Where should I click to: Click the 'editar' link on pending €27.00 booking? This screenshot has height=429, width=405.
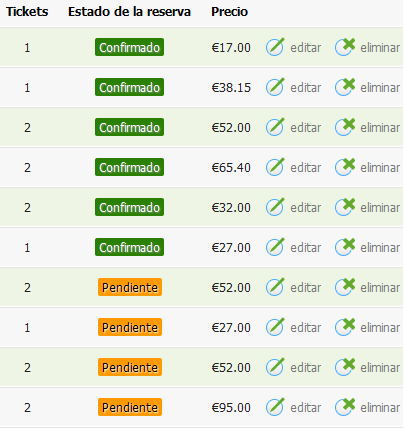[305, 328]
